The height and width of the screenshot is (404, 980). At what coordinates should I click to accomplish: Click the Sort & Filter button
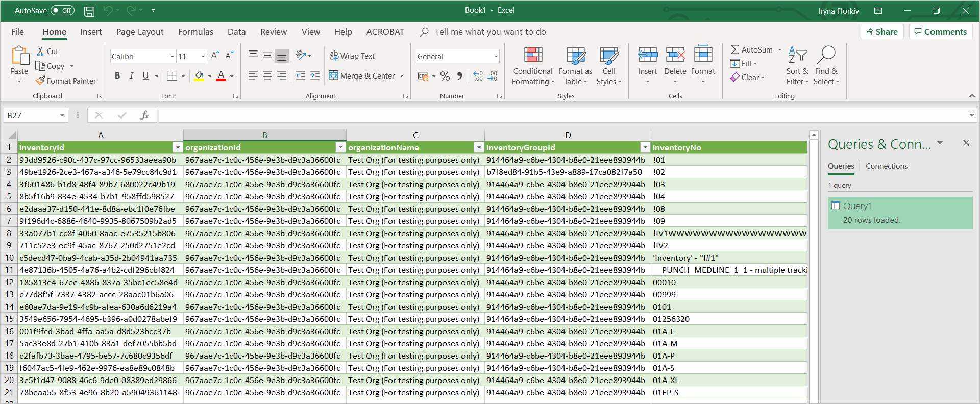pos(797,66)
